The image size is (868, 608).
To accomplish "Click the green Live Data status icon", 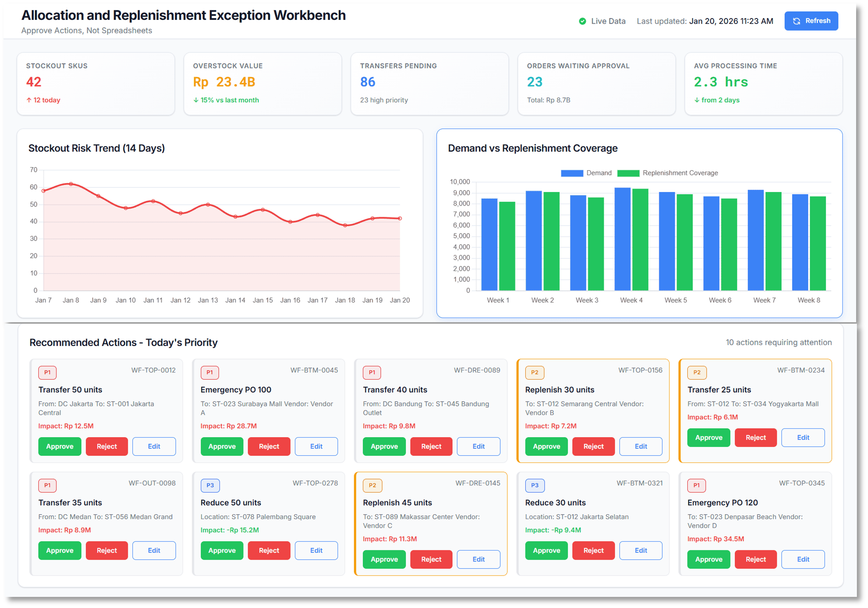I will coord(583,21).
